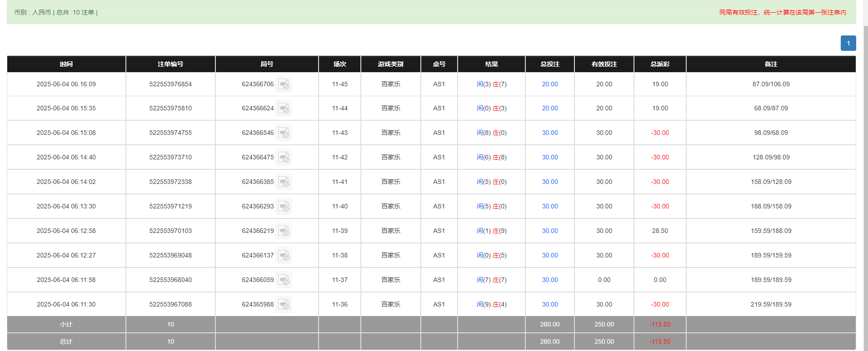
Task: Click the 时间 column header
Action: (66, 64)
